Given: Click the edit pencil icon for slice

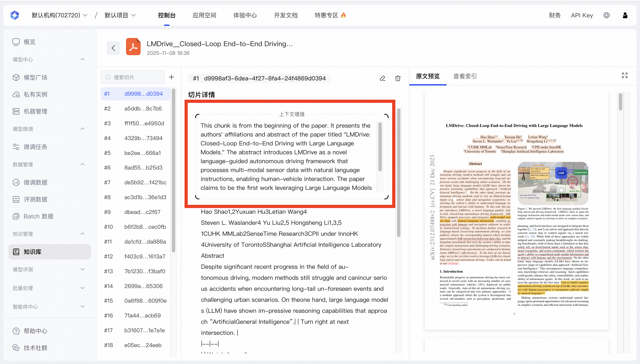Looking at the screenshot, I should click(382, 78).
